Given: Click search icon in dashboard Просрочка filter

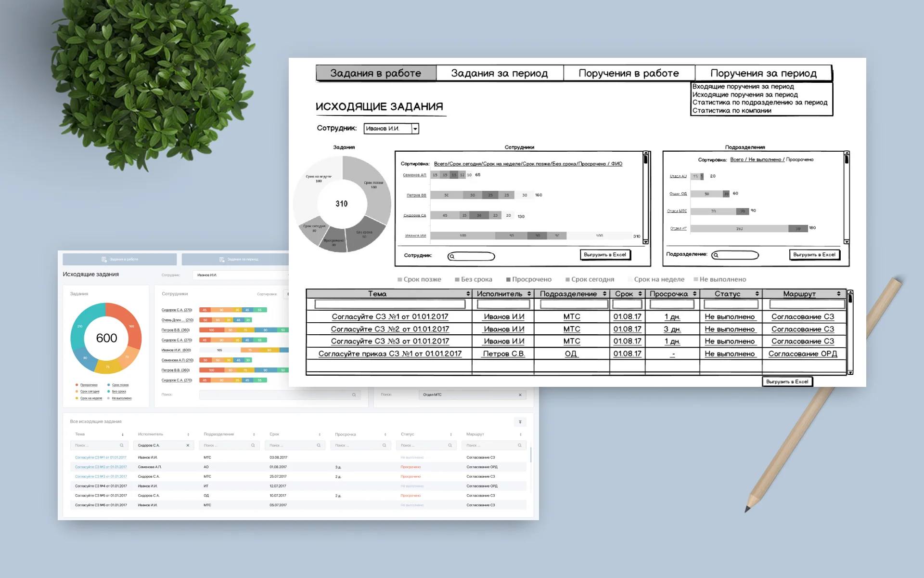Looking at the screenshot, I should click(384, 446).
